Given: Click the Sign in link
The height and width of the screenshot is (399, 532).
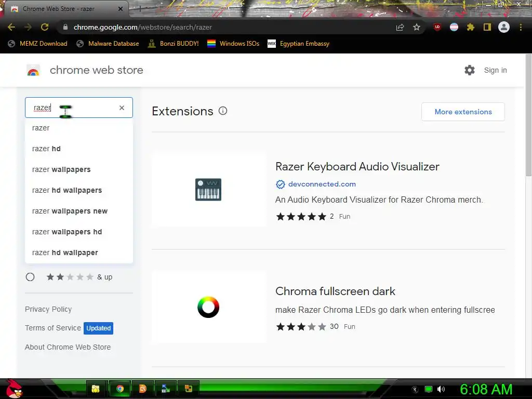Looking at the screenshot, I should (495, 70).
